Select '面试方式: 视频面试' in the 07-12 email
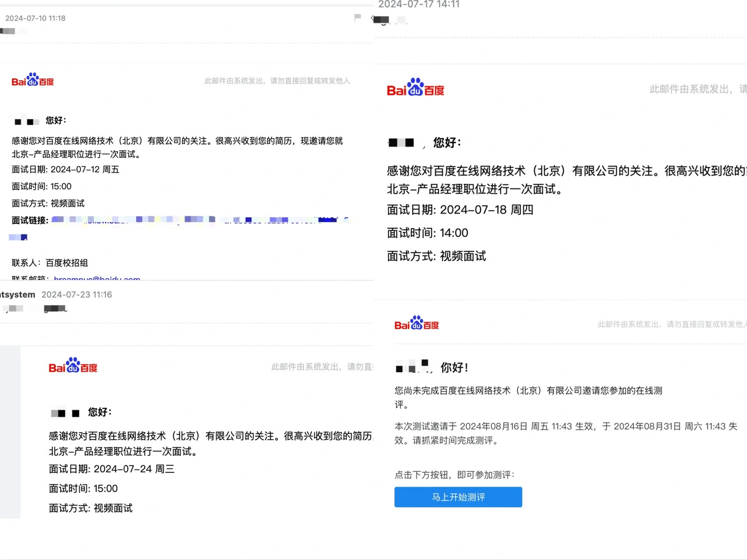 [48, 203]
